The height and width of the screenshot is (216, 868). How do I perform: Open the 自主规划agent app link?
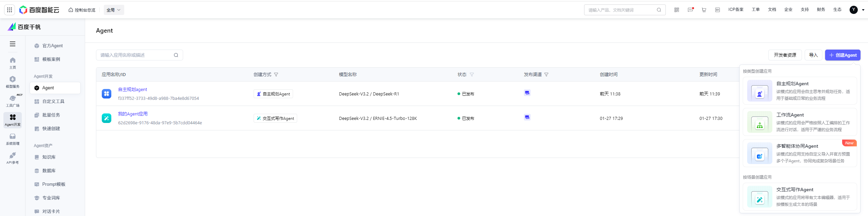pyautogui.click(x=132, y=89)
